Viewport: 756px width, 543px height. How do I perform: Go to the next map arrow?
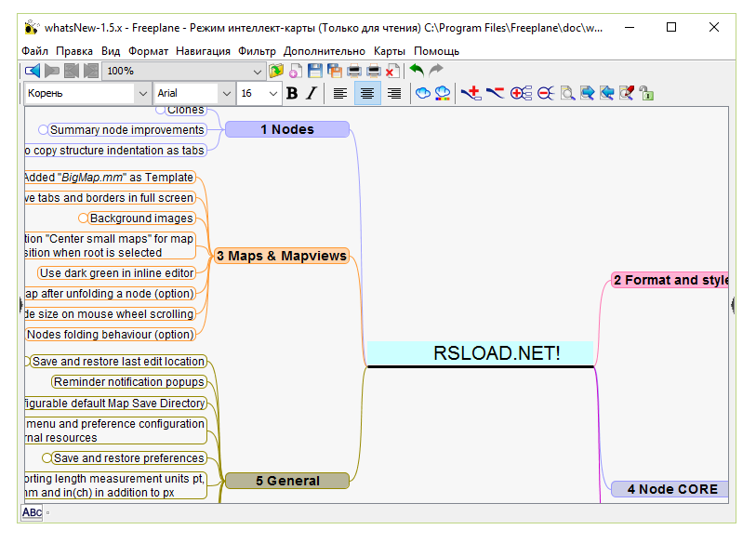point(51,71)
